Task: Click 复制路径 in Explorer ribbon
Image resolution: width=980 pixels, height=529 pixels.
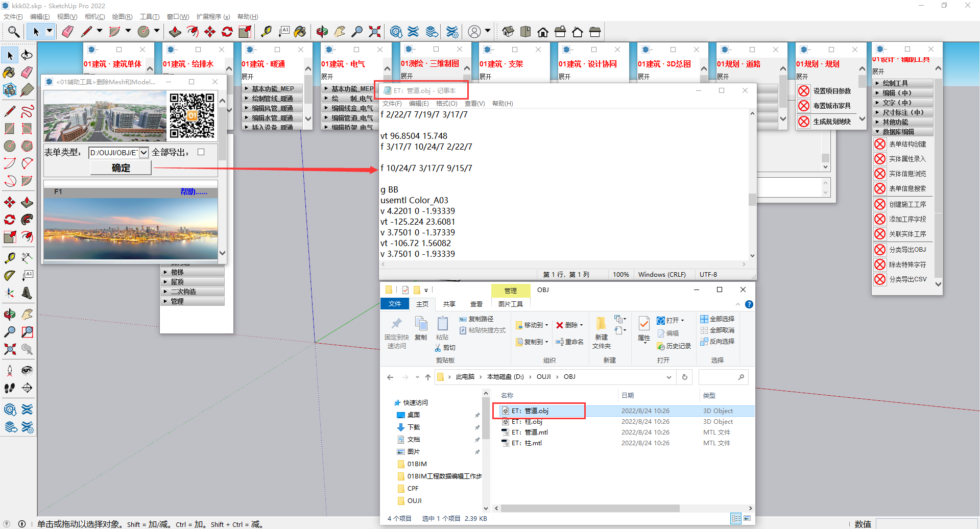Action: click(x=476, y=319)
